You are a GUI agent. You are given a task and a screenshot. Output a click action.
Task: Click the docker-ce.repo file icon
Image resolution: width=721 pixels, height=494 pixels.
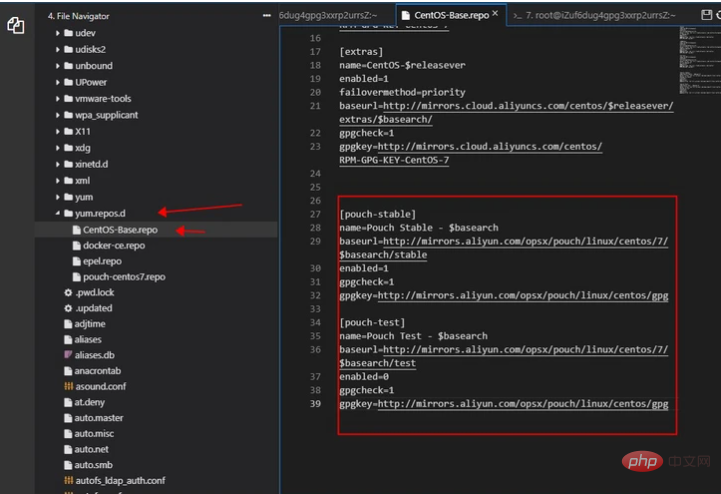76,245
